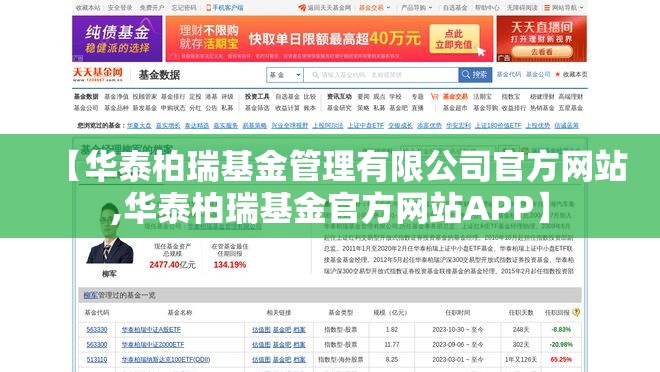Open the 观点 navigation item
Viewport: 660px width, 372px height.
[x=379, y=97]
